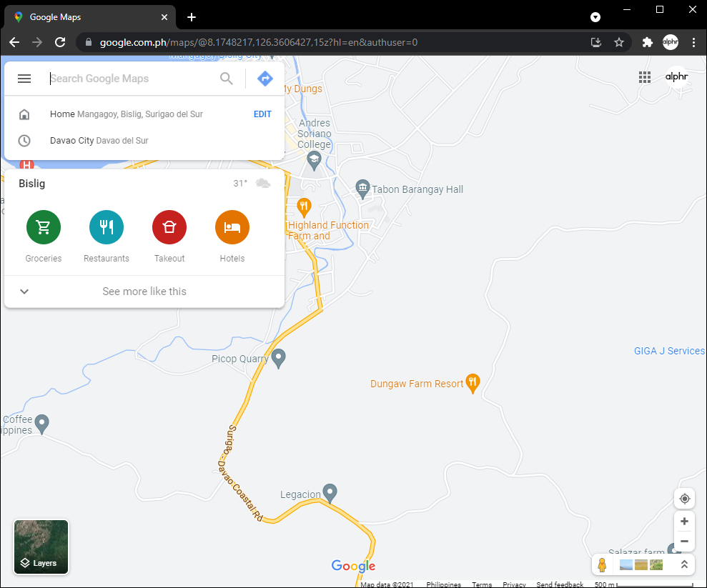Open the Google Maps hamburger menu

click(x=24, y=79)
